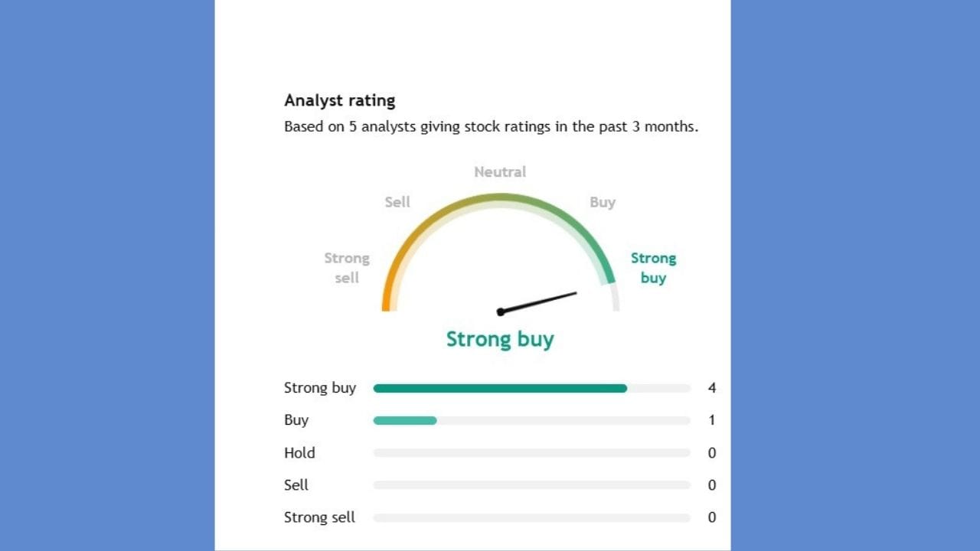Screen dimensions: 980x551
Task: Click the count "4" beside Strong buy bar
Action: click(712, 388)
